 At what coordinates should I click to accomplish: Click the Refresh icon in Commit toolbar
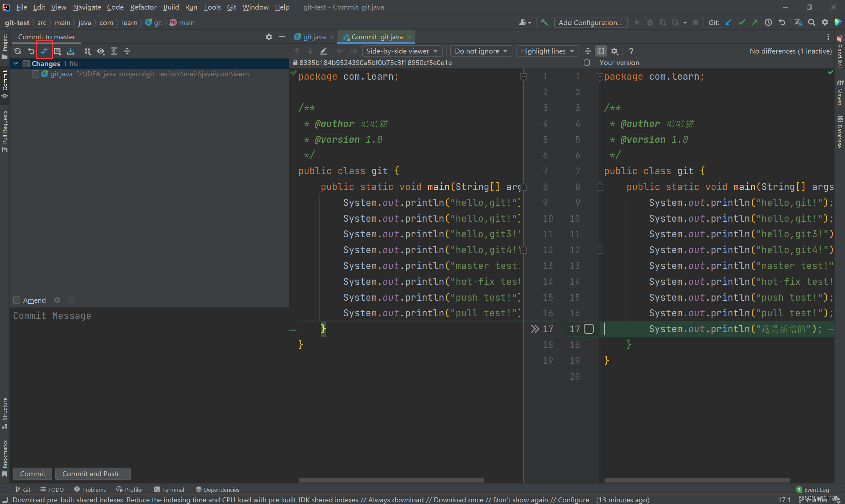coord(18,51)
